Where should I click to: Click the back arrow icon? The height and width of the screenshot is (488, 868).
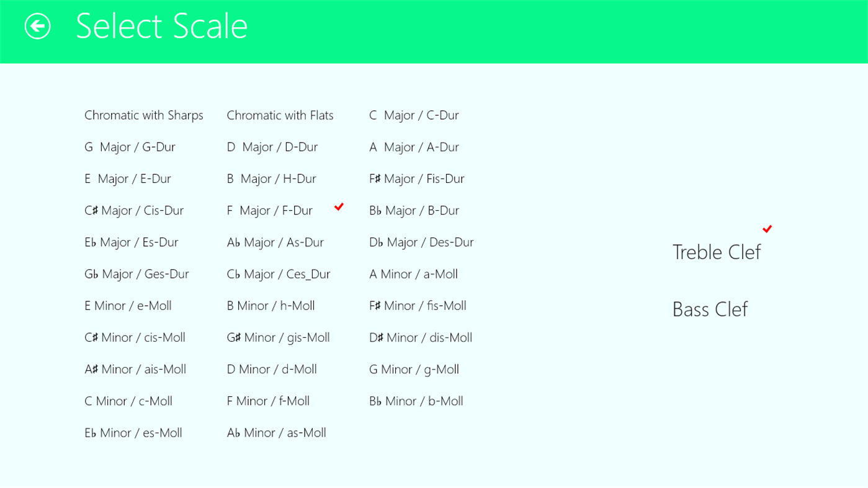(37, 26)
